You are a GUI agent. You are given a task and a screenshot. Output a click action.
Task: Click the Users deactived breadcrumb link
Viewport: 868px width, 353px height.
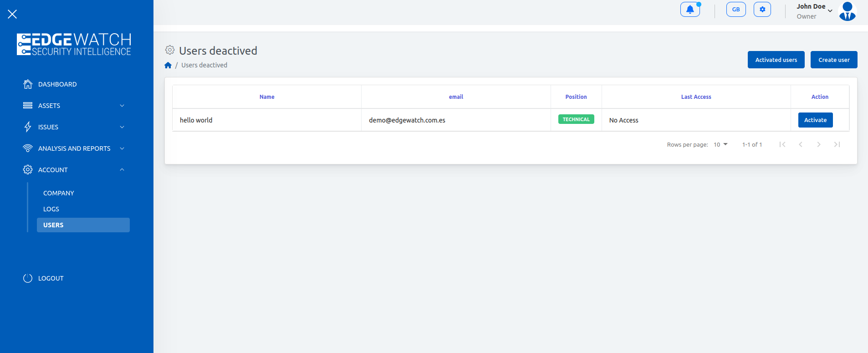(x=204, y=65)
